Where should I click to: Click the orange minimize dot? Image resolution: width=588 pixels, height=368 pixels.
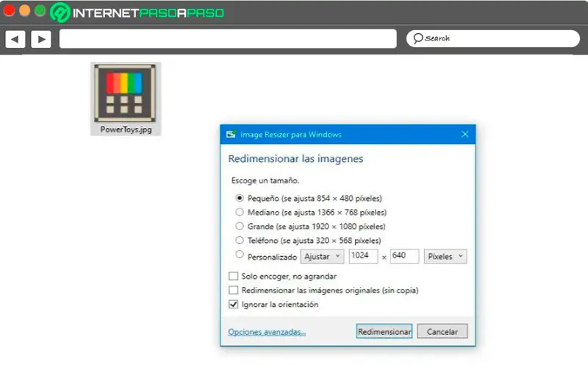tap(25, 10)
